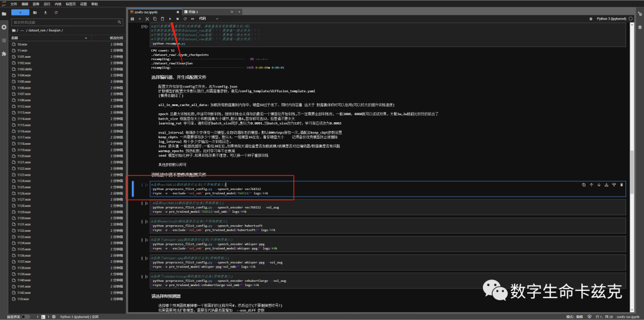Open the 帮助 menu
This screenshot has height=320, width=644.
point(95,4)
